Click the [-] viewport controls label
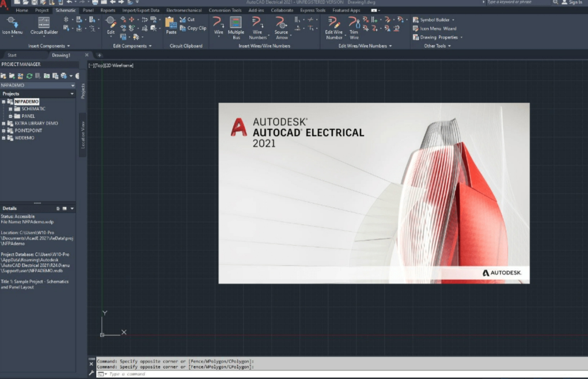 click(x=91, y=65)
